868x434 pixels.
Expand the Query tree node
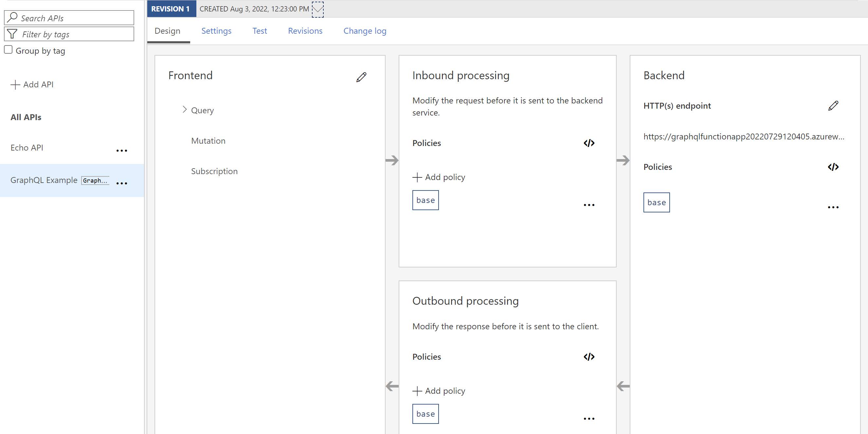click(184, 110)
